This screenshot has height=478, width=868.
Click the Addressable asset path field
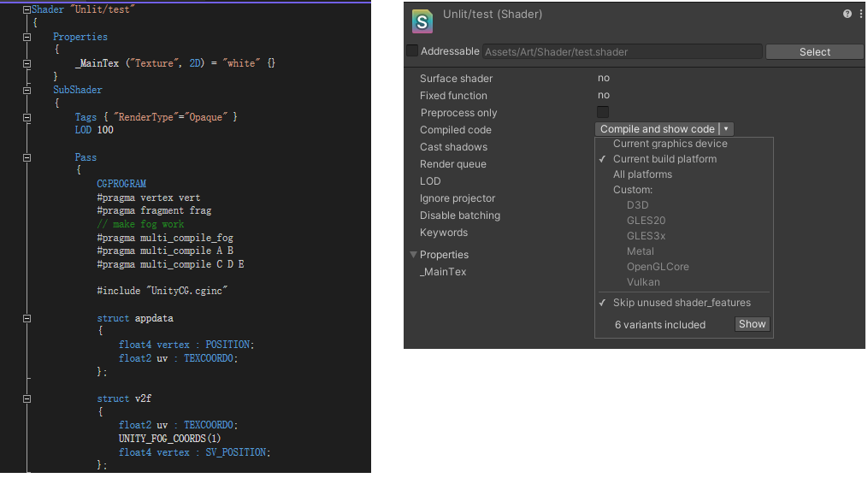coord(623,52)
